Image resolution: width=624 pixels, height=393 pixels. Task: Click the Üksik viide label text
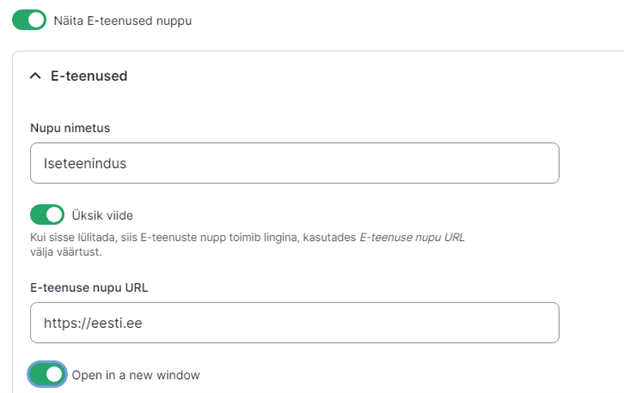click(102, 215)
